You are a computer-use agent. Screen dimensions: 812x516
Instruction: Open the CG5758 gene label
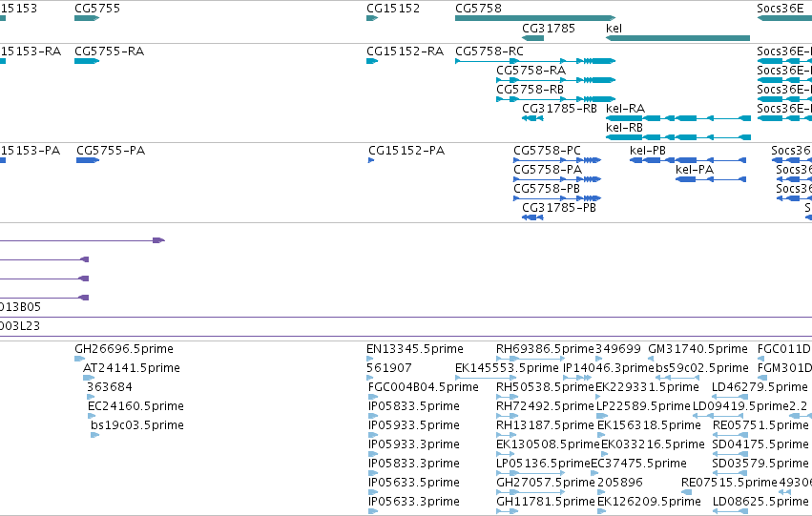coord(478,9)
